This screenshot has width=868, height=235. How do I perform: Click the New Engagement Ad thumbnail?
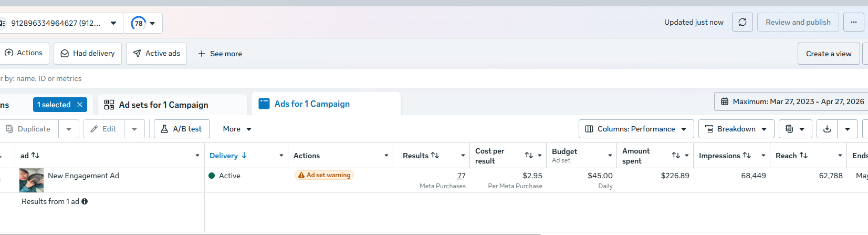tap(32, 180)
